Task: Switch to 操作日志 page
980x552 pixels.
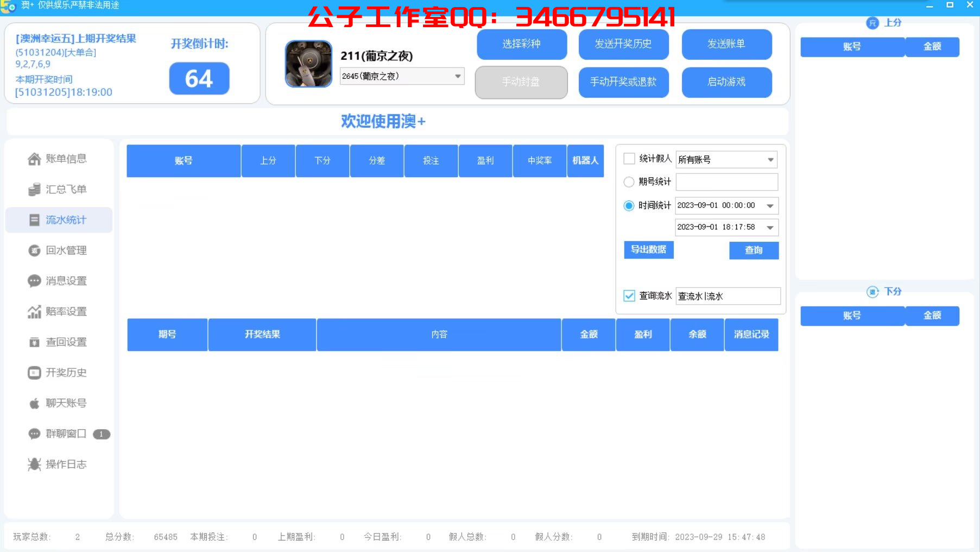Action: (59, 464)
